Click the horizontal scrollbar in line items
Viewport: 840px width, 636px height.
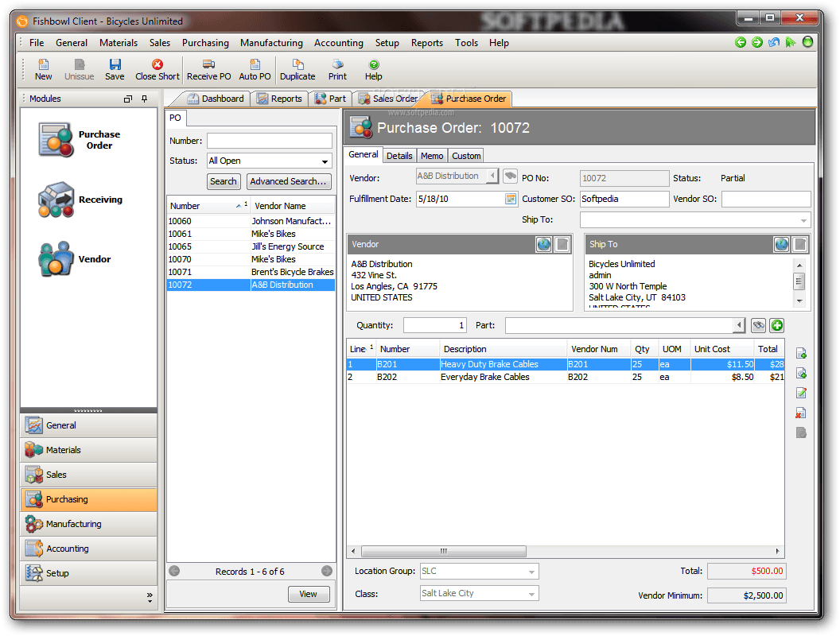[444, 551]
